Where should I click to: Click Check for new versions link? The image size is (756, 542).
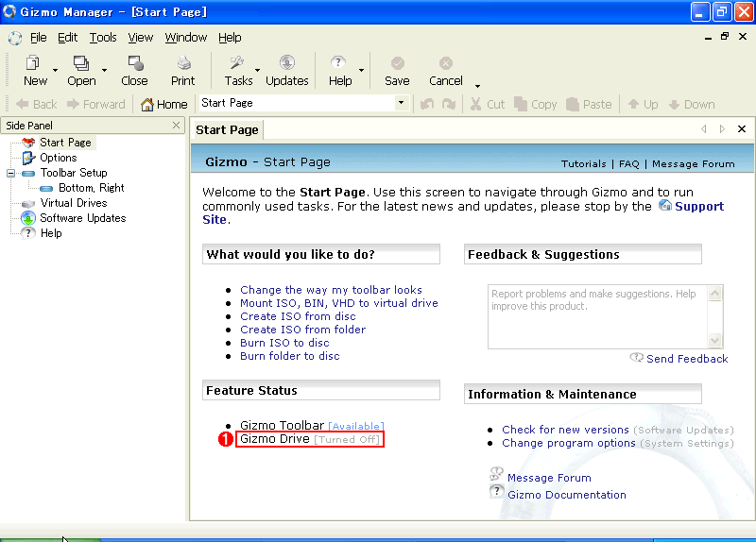565,430
